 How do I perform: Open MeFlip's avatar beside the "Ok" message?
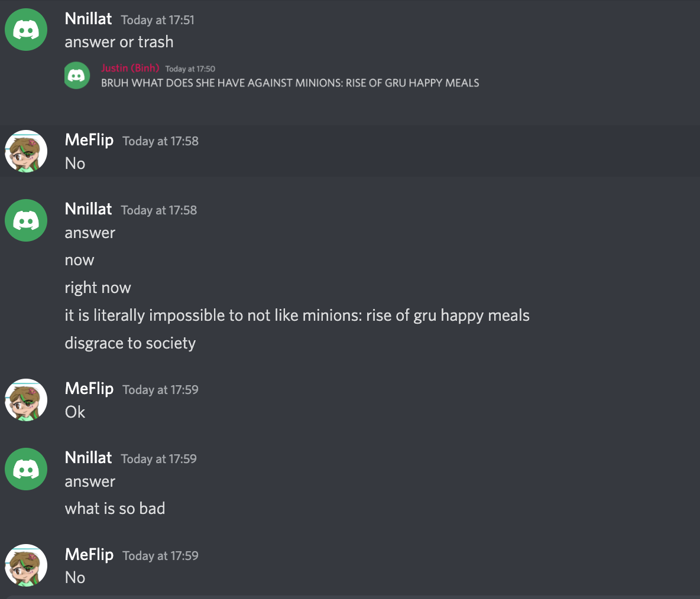26,400
